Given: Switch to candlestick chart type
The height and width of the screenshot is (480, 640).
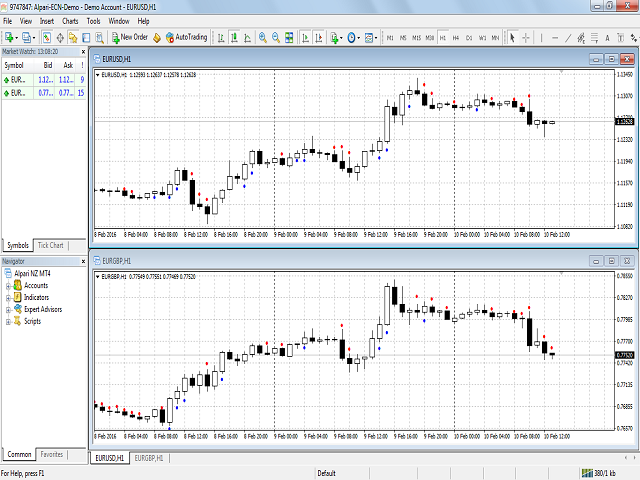Looking at the screenshot, I should (x=234, y=38).
